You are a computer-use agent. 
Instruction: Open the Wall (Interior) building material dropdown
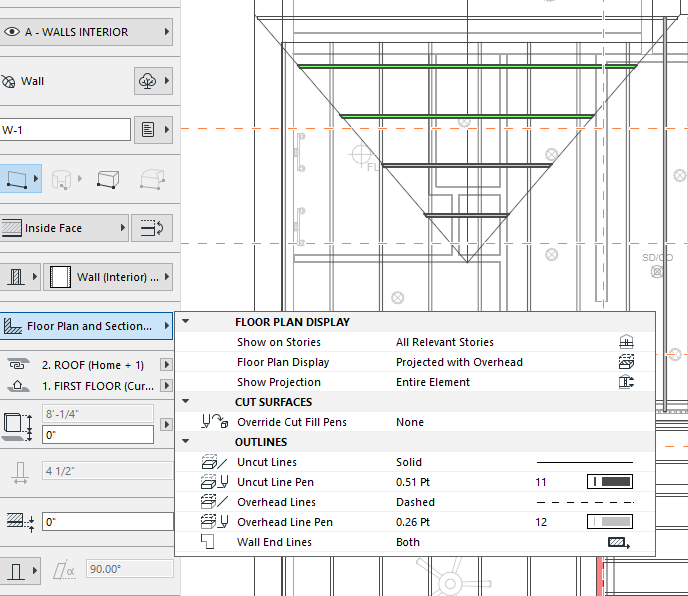(x=108, y=276)
